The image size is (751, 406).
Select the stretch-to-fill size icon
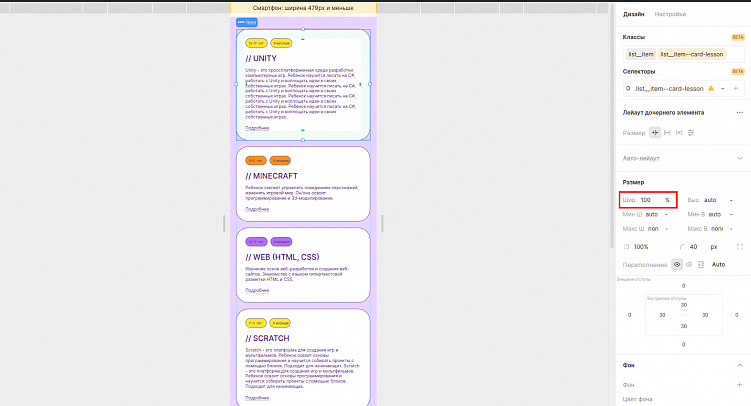(667, 133)
